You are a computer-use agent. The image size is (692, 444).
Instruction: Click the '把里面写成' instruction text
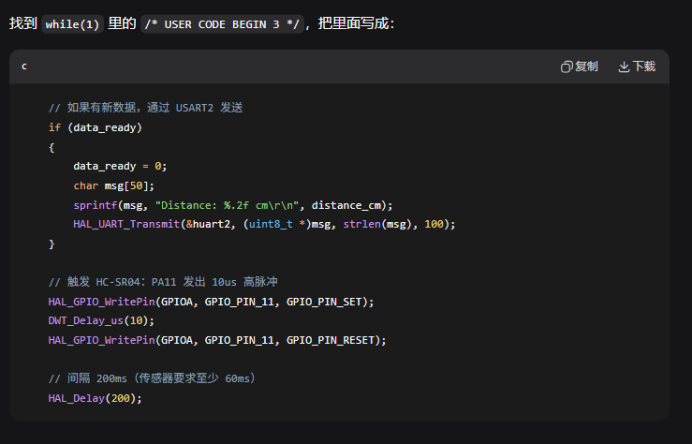(353, 23)
